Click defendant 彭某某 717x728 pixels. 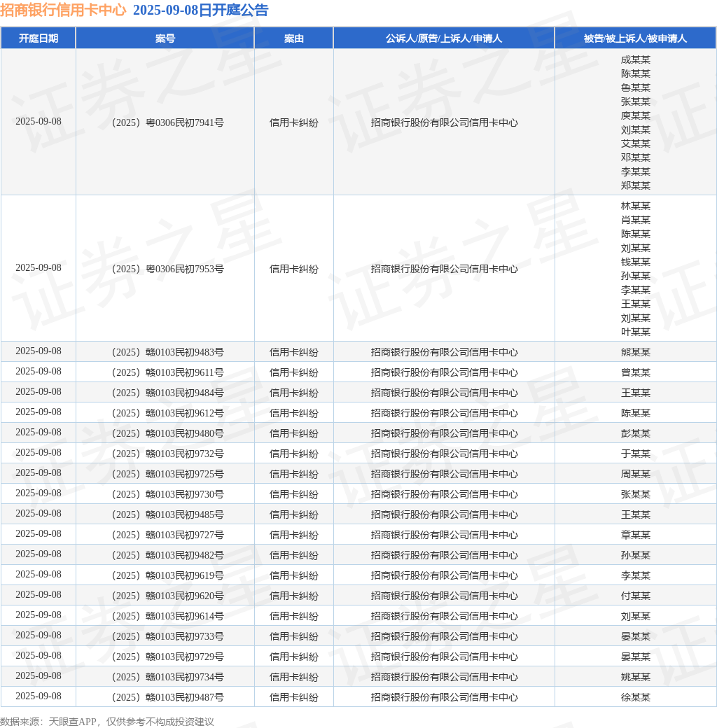pyautogui.click(x=635, y=433)
